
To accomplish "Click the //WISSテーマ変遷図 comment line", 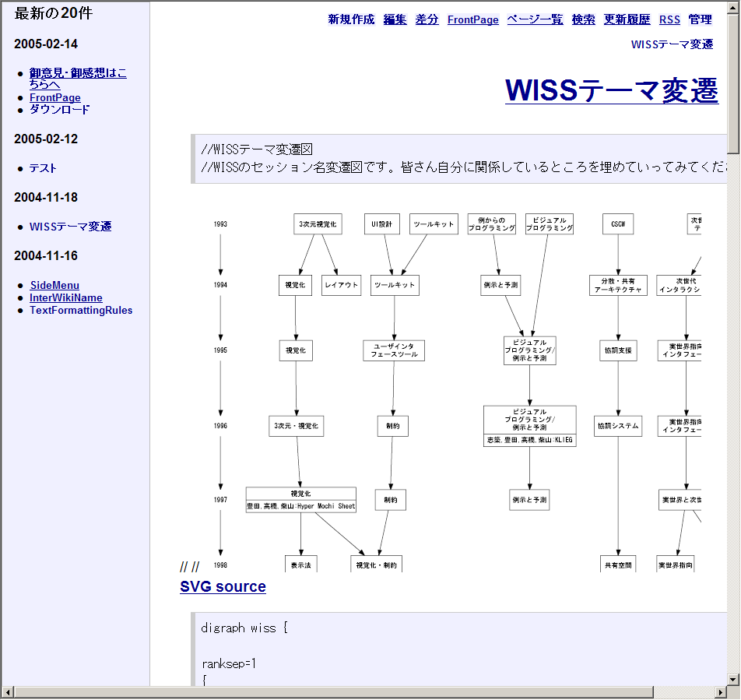I will [257, 149].
